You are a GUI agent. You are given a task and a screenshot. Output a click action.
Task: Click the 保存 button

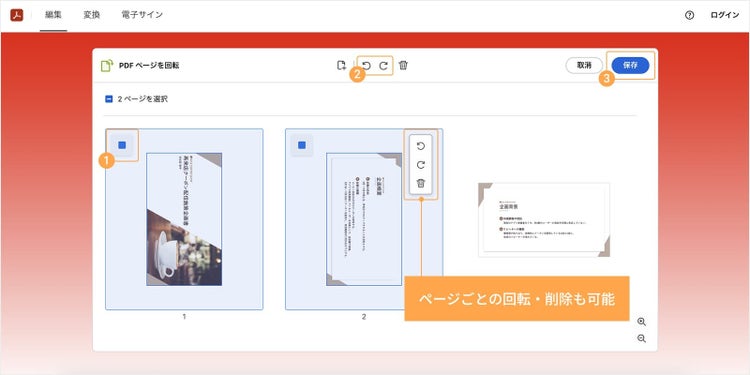click(x=630, y=66)
